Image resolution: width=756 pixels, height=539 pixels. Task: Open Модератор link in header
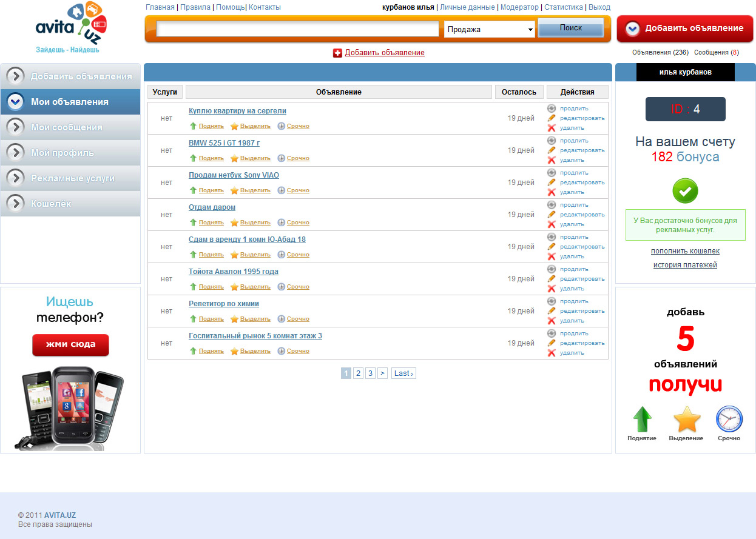tap(519, 7)
